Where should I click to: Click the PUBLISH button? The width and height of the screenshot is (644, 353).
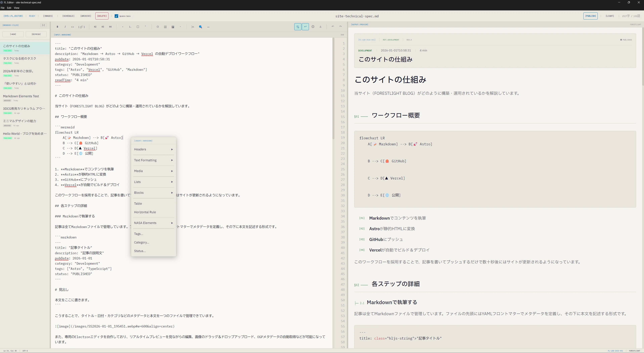pyautogui.click(x=590, y=16)
